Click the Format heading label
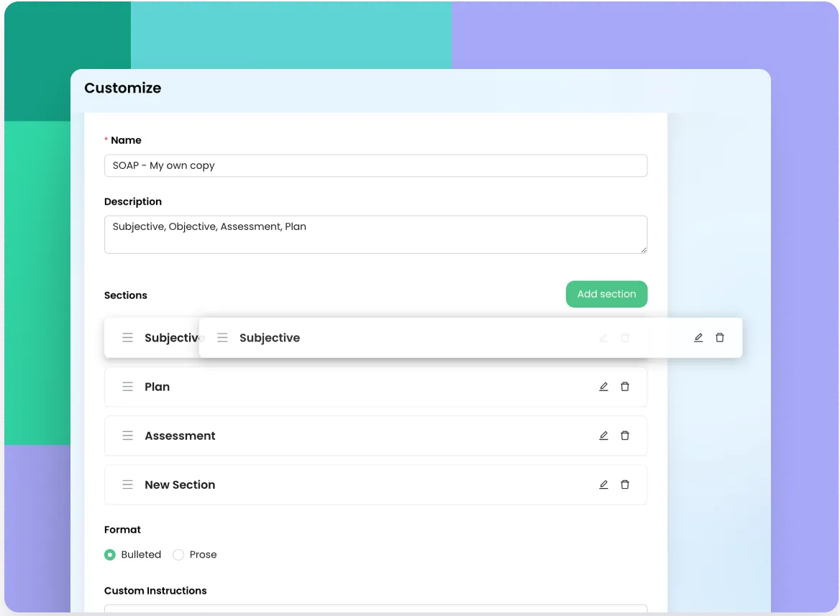Image resolution: width=840 pixels, height=616 pixels. [122, 530]
